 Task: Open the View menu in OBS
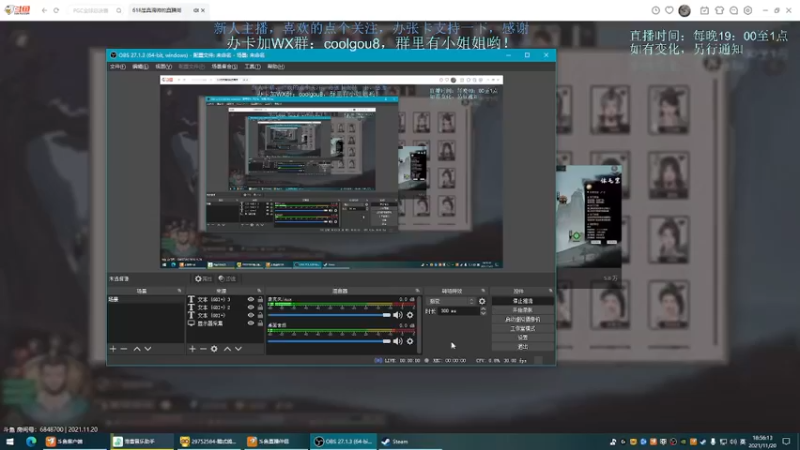tap(163, 67)
